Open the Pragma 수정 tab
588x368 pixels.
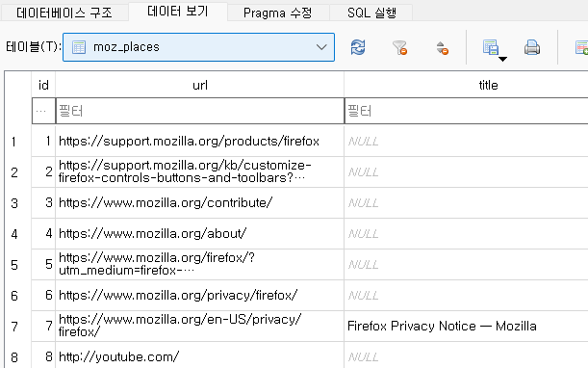pos(278,13)
